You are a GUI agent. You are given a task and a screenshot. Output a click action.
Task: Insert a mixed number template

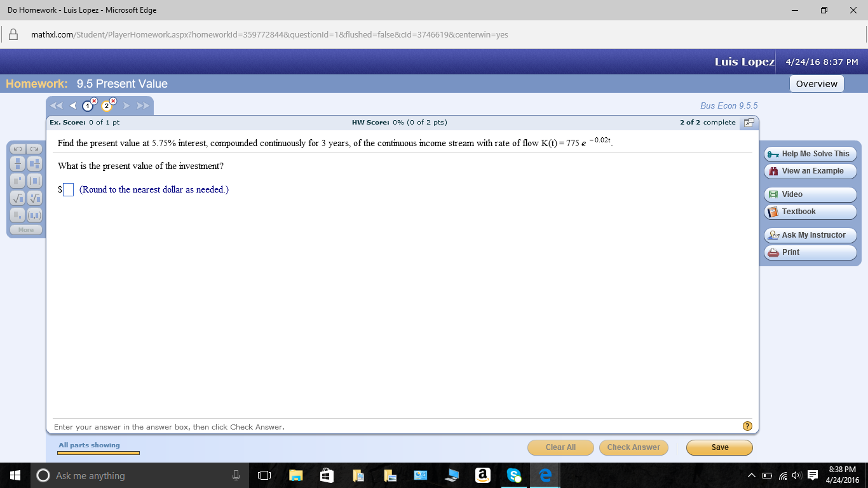[34, 163]
